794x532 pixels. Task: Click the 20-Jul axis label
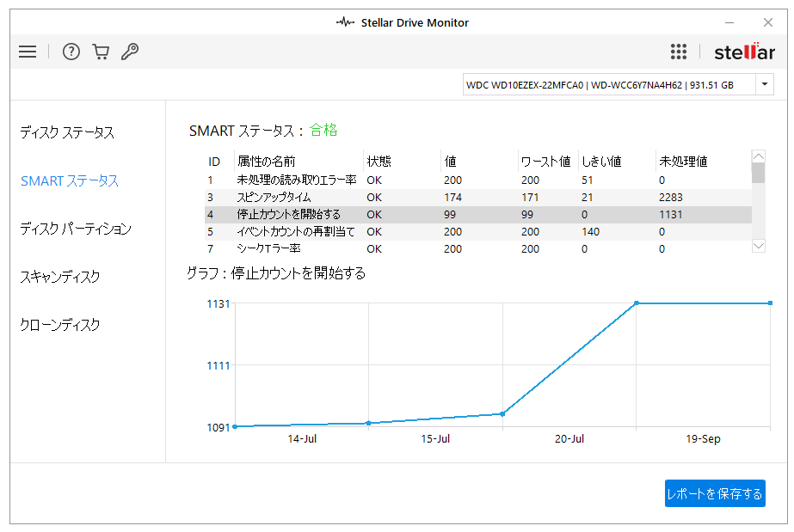pyautogui.click(x=569, y=439)
